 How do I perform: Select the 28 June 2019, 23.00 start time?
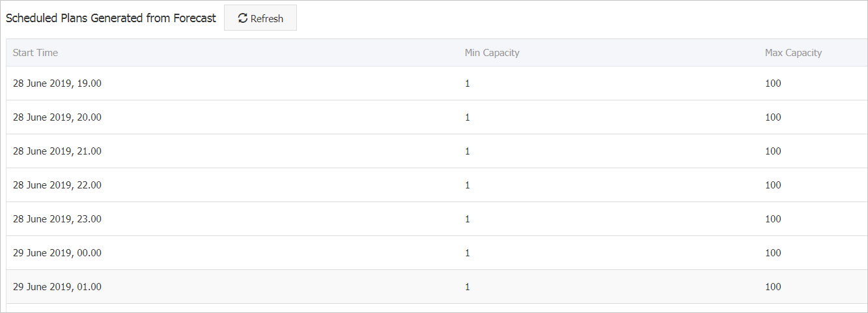coord(57,219)
